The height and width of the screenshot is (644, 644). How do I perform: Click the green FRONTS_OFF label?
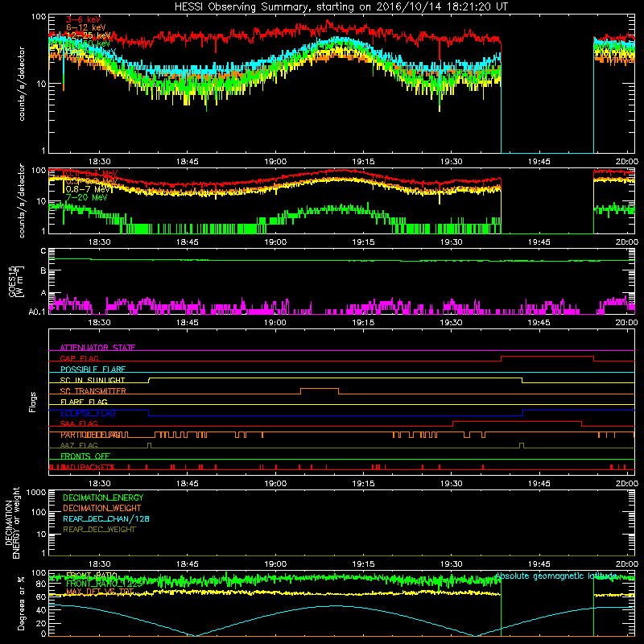pos(85,456)
